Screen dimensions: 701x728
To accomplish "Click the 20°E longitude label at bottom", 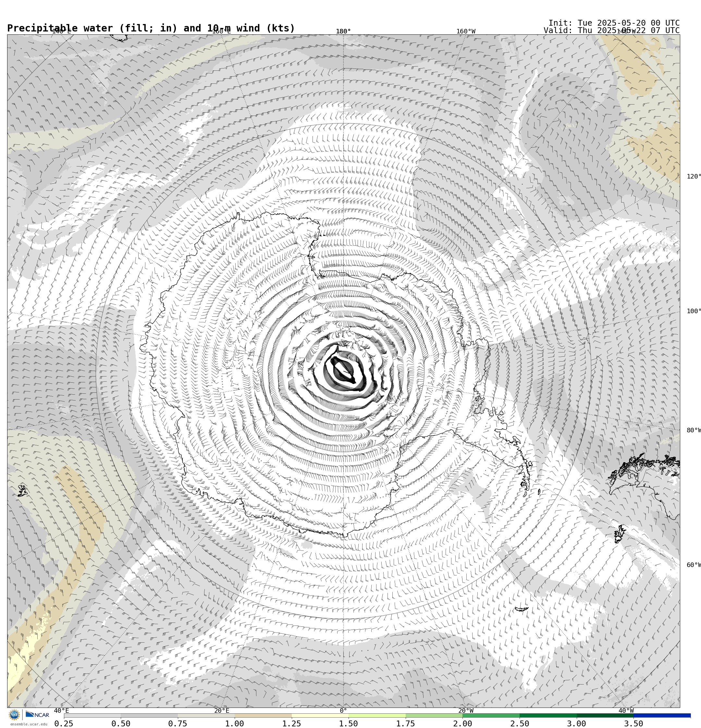I will [222, 710].
